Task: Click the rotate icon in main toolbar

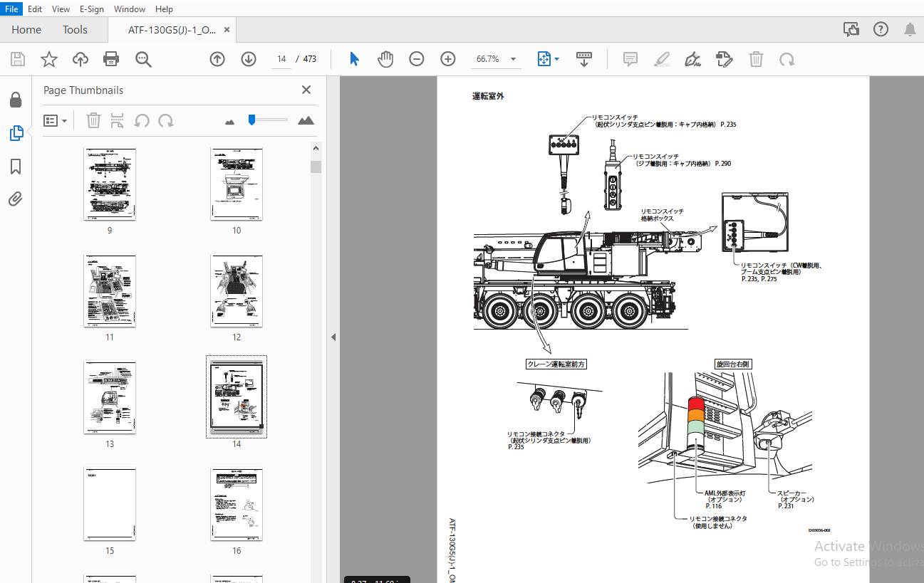Action: 787,59
